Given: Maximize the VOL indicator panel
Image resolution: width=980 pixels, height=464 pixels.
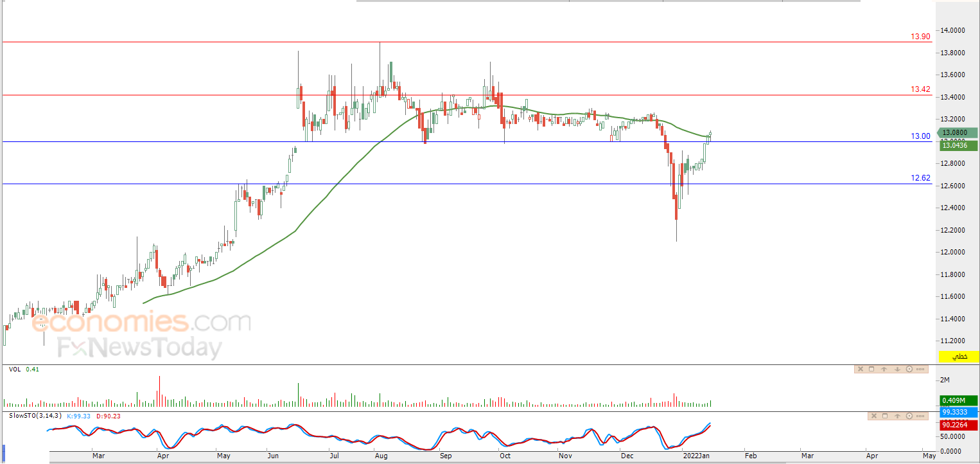Looking at the screenshot, I should [x=871, y=369].
